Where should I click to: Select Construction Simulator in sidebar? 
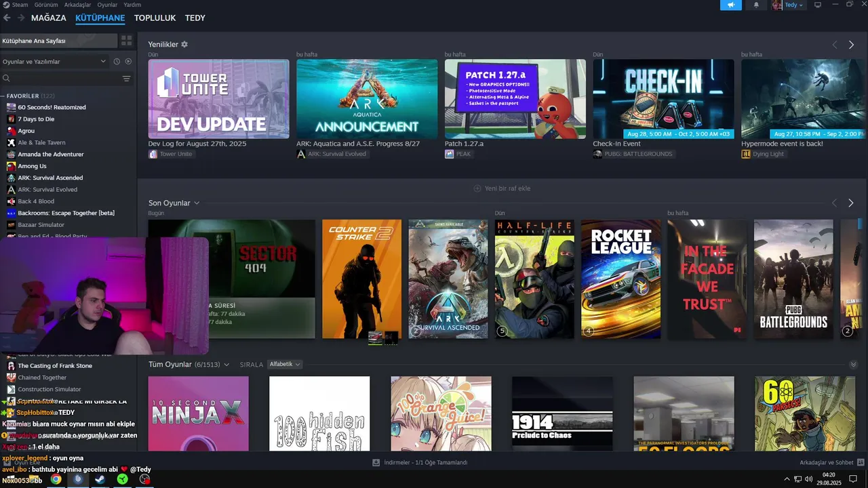(49, 389)
